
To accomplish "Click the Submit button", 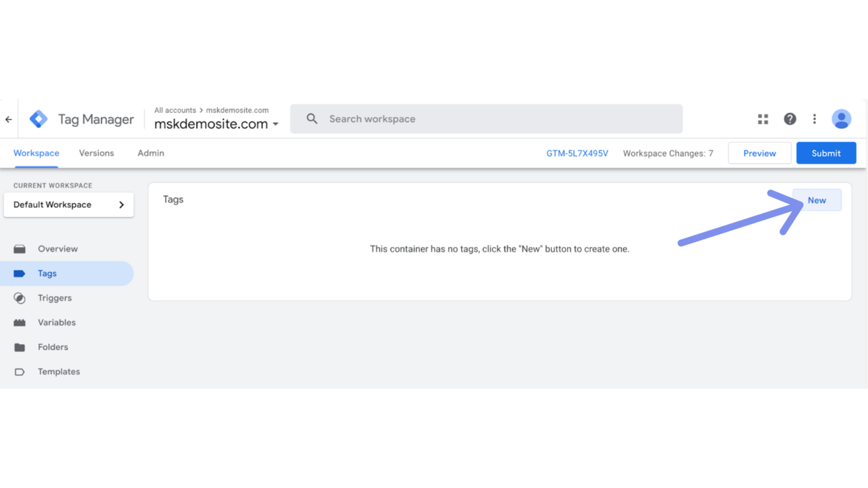I will point(826,152).
